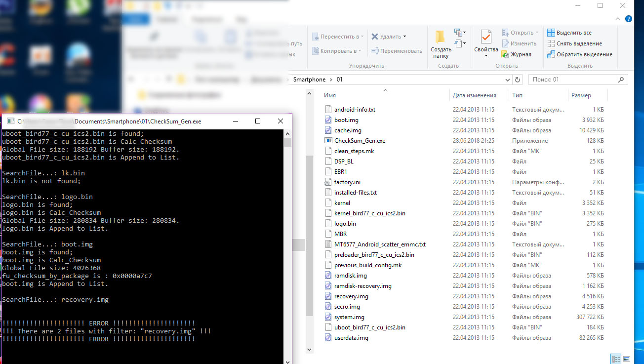Click the installed-files.txt document icon
This screenshot has width=644, height=364.
tap(329, 193)
